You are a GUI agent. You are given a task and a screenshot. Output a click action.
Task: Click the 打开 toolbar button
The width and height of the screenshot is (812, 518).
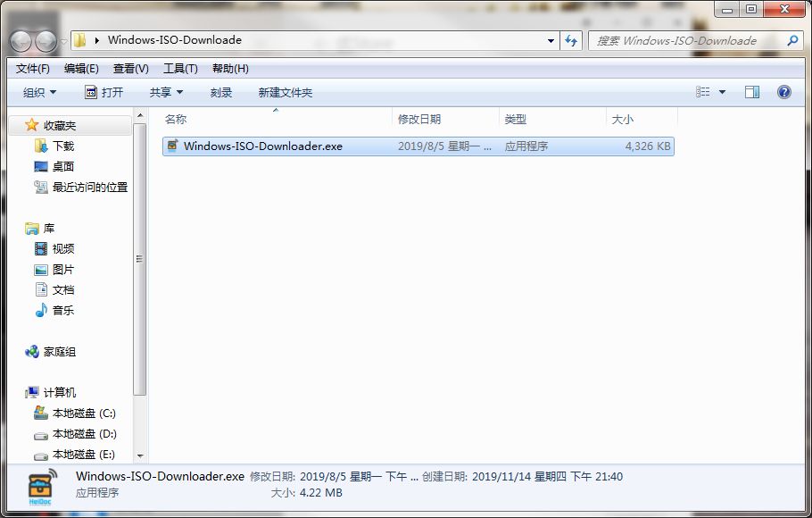(x=104, y=92)
